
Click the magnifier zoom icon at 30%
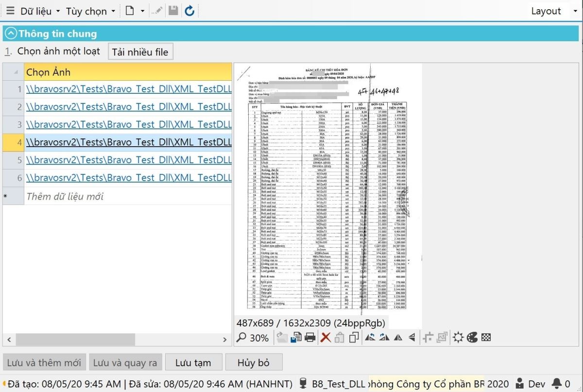(x=241, y=338)
